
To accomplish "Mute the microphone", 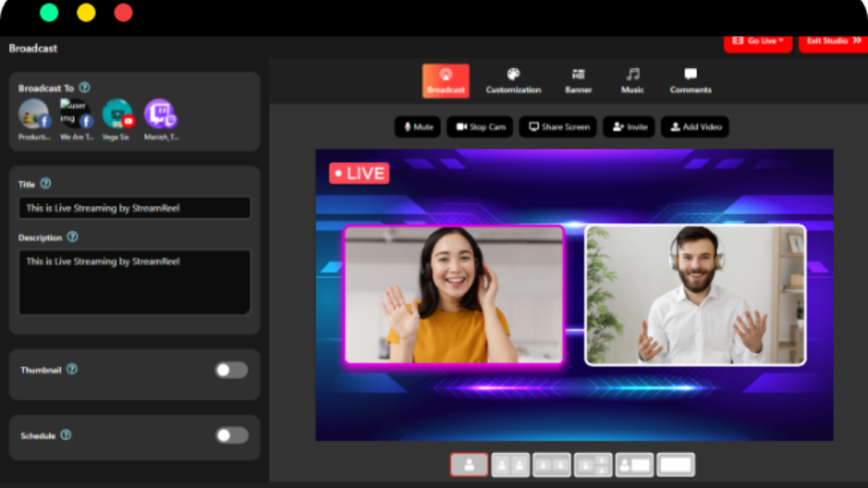I will pos(418,127).
